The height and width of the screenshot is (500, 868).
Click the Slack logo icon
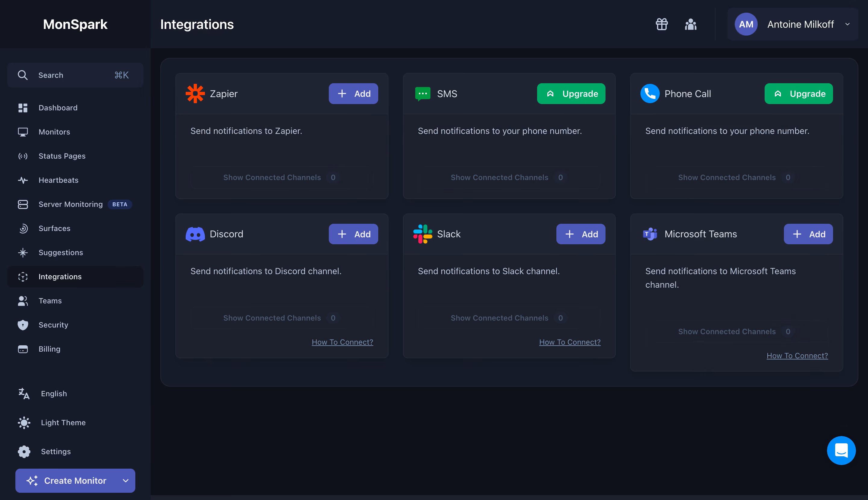[423, 234]
